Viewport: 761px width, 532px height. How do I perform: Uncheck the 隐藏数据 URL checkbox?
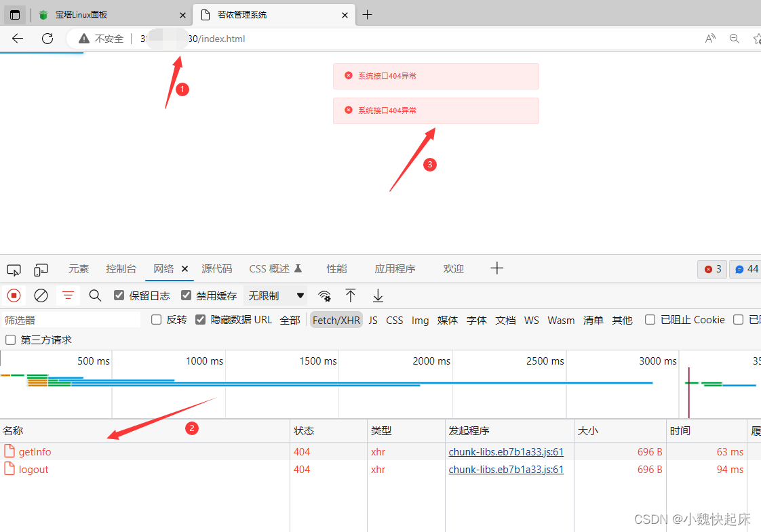click(x=201, y=320)
